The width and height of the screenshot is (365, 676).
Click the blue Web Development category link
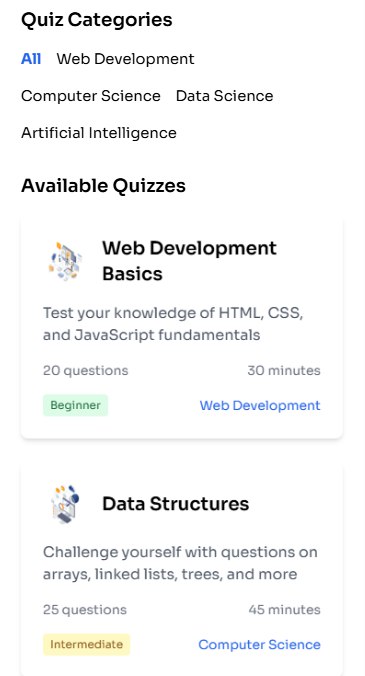[260, 405]
